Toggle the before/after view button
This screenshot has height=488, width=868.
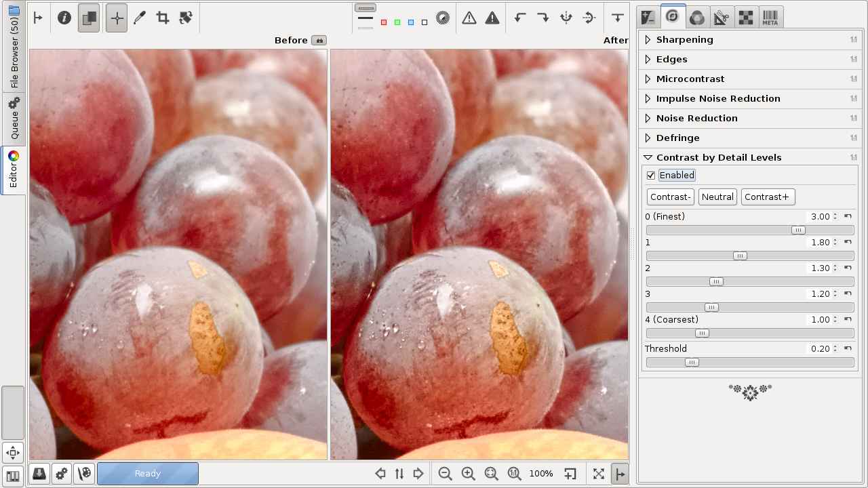tap(89, 18)
